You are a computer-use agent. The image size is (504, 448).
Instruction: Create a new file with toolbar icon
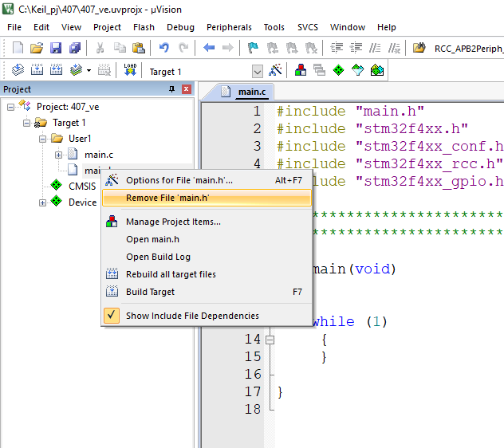18,48
